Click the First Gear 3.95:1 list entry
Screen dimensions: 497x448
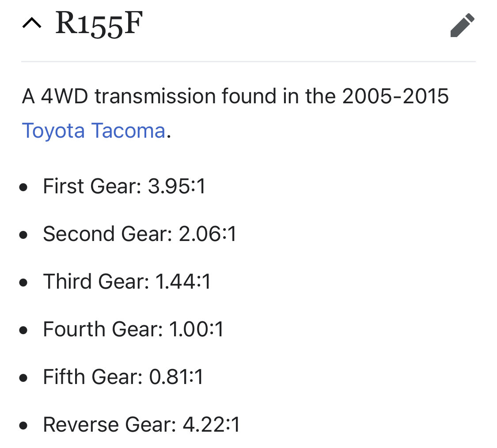[x=124, y=186]
